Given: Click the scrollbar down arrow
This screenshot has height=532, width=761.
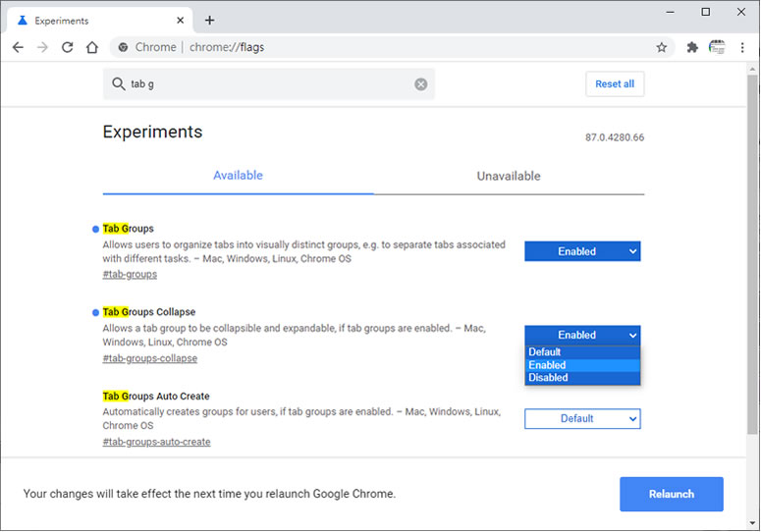Looking at the screenshot, I should click(752, 523).
